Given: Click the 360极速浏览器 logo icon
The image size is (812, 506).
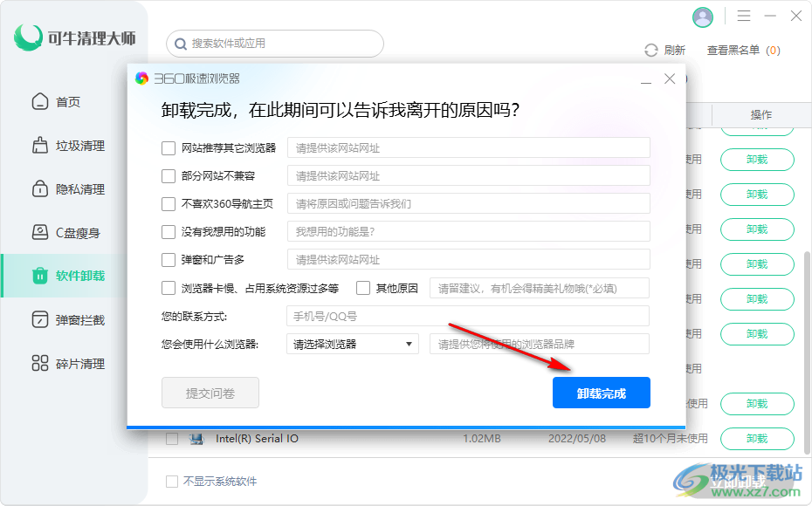Looking at the screenshot, I should (142, 79).
